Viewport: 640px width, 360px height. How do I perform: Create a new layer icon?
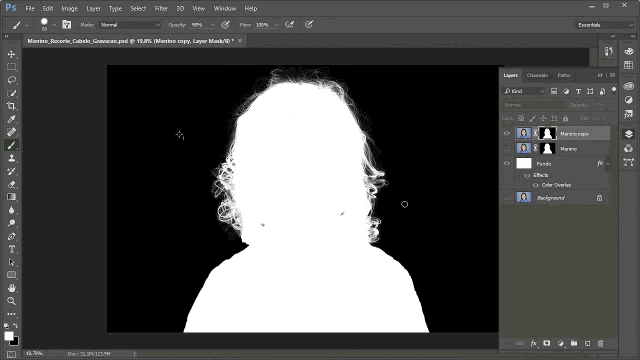pos(587,344)
